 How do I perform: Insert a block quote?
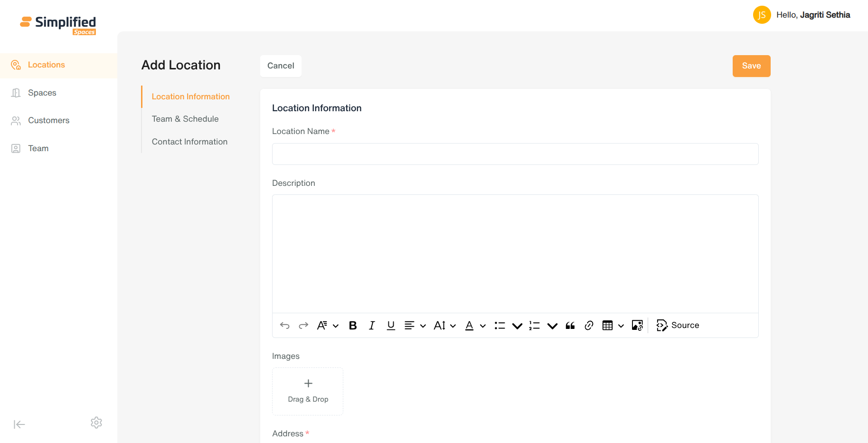point(570,326)
